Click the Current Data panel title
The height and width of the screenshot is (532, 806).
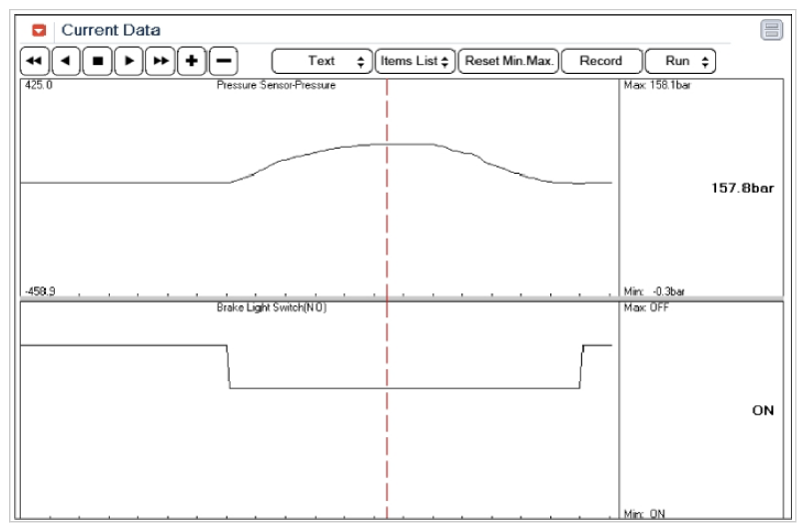[x=111, y=30]
